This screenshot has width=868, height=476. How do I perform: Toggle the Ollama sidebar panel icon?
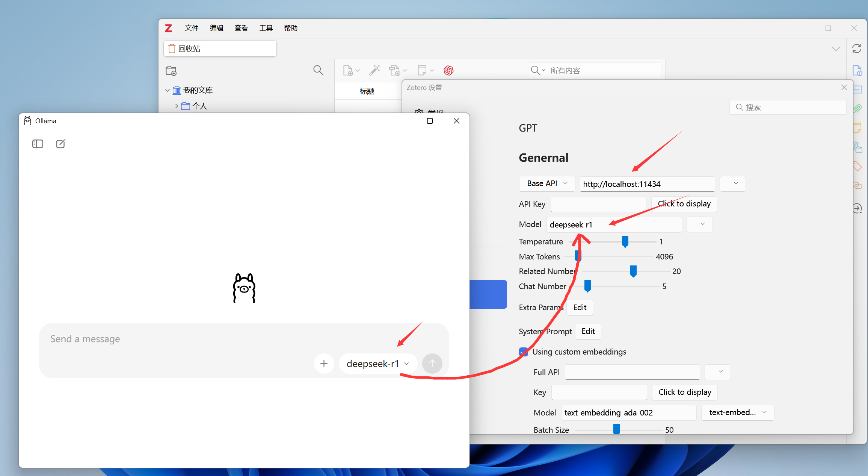(38, 144)
